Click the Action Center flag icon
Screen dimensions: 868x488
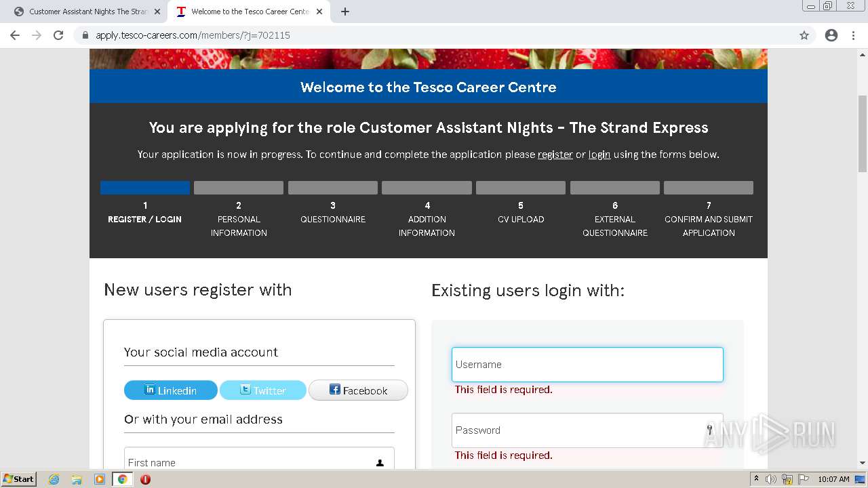click(x=802, y=479)
